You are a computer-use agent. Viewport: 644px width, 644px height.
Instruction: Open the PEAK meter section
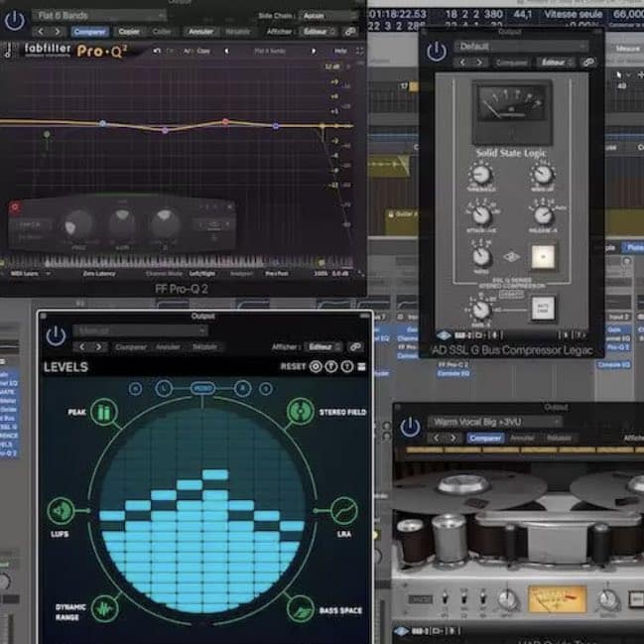pos(104,412)
